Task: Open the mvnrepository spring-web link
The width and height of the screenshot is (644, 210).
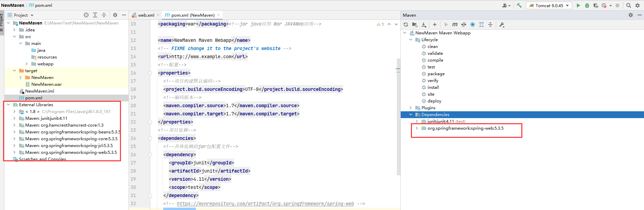Action: [265, 204]
